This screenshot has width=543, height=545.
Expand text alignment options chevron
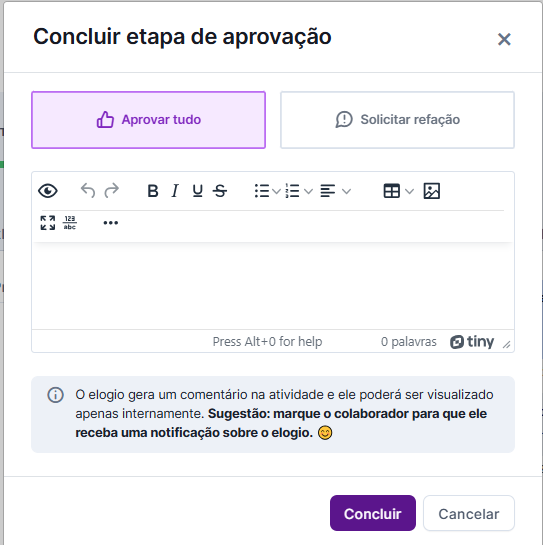tap(346, 191)
